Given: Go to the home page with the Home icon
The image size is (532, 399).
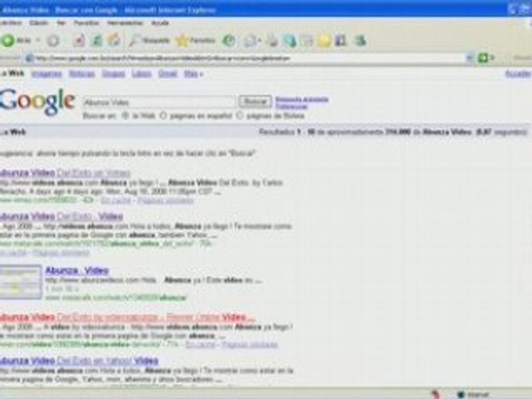Looking at the screenshot, I should [x=114, y=40].
